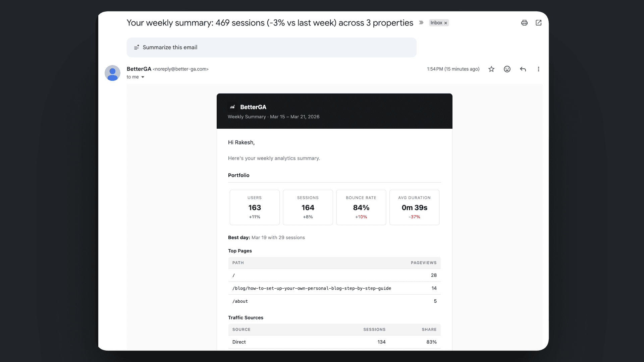Image resolution: width=644 pixels, height=362 pixels.
Task: Click the 'Weekly Summary · Mar 15 – Mar 21, 2026' line
Action: [274, 117]
